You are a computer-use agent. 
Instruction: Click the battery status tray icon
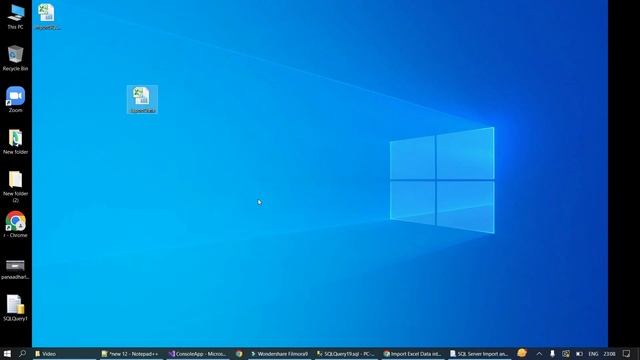click(x=579, y=354)
